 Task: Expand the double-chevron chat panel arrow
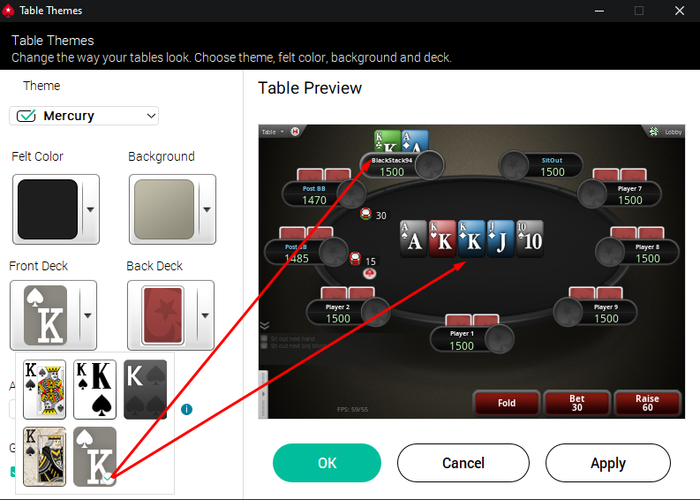coord(264,325)
